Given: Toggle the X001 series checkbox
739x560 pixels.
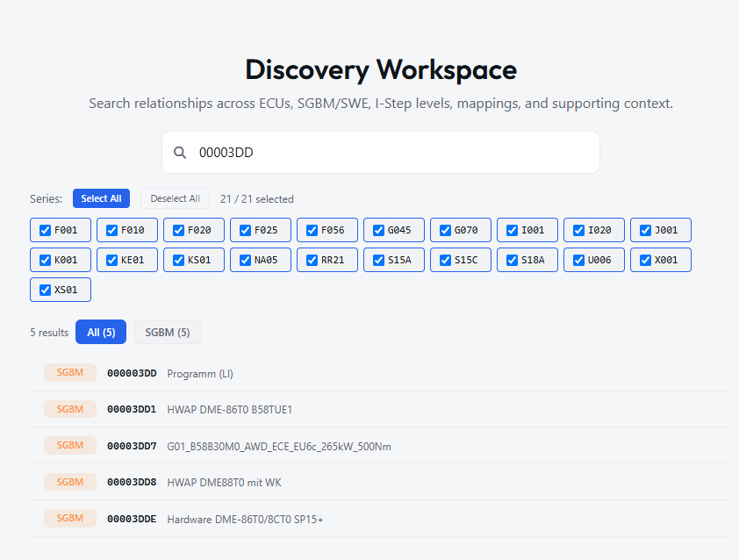Looking at the screenshot, I should click(x=646, y=260).
